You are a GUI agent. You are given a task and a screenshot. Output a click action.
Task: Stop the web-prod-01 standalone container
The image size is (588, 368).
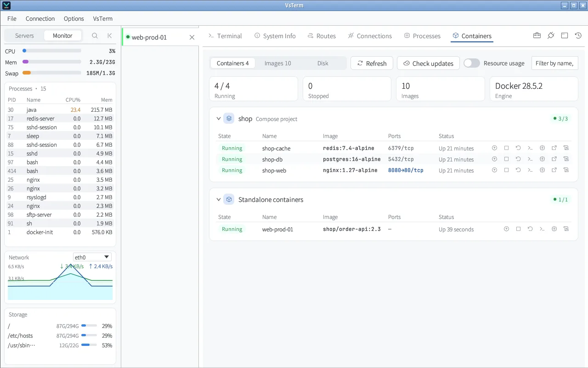click(x=518, y=229)
